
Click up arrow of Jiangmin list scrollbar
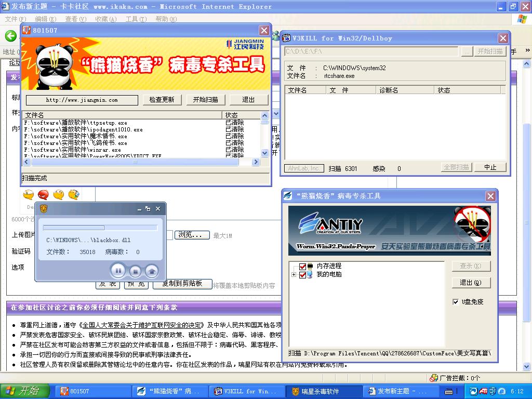coord(265,115)
